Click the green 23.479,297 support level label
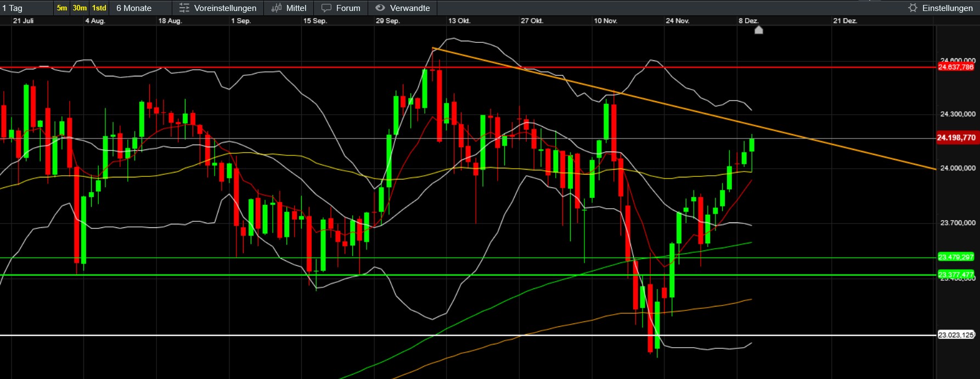The height and width of the screenshot is (379, 980). click(956, 257)
